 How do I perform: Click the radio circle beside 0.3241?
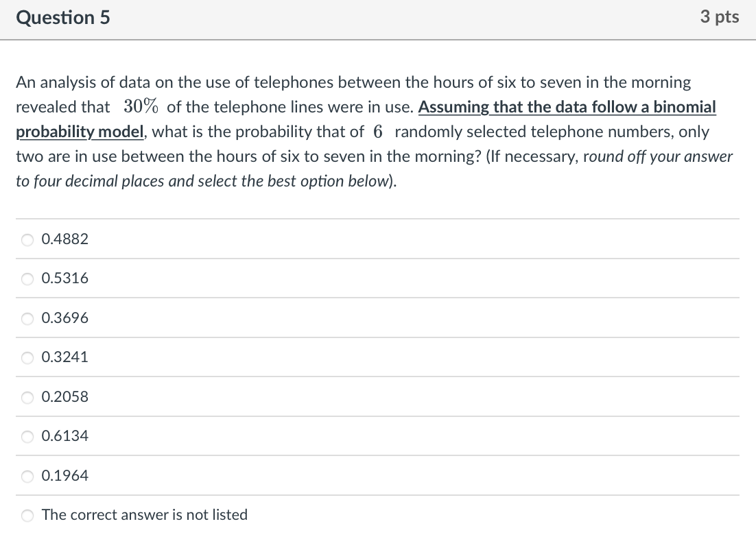click(x=27, y=357)
